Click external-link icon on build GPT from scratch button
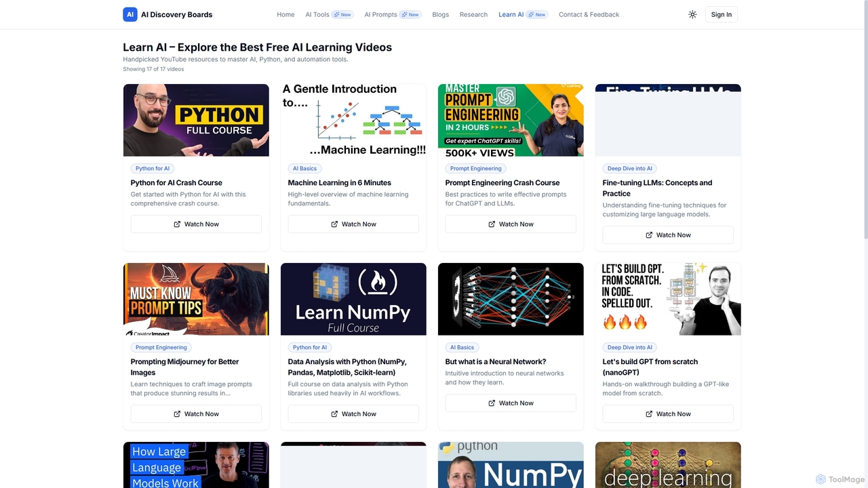This screenshot has width=868, height=488. [649, 413]
